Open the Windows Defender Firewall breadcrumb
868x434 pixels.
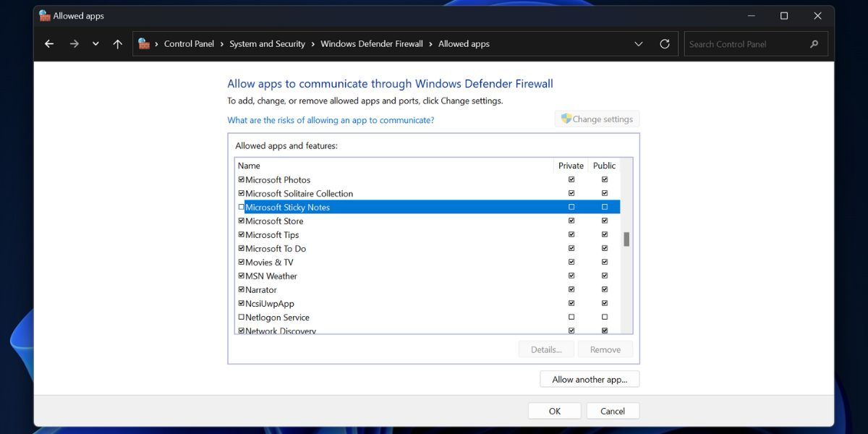click(x=372, y=43)
